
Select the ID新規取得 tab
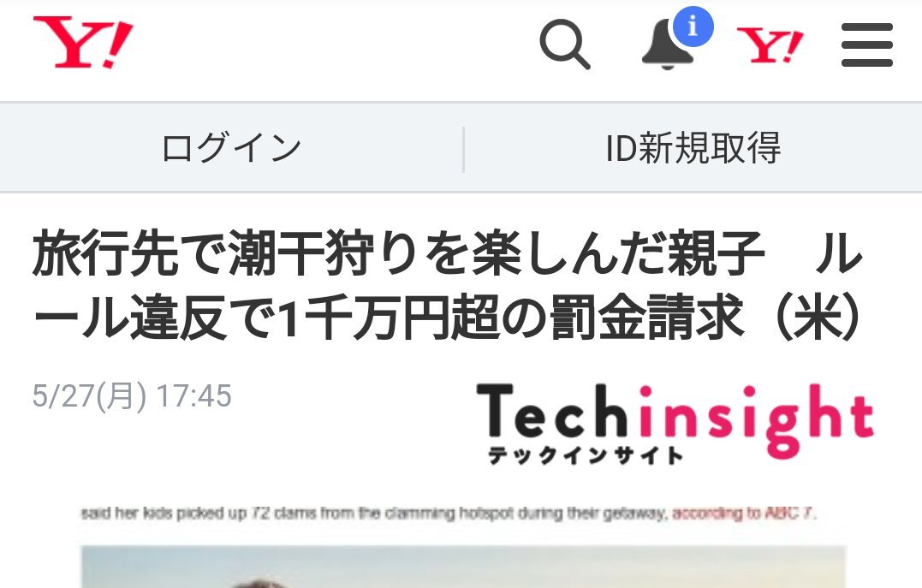(693, 147)
